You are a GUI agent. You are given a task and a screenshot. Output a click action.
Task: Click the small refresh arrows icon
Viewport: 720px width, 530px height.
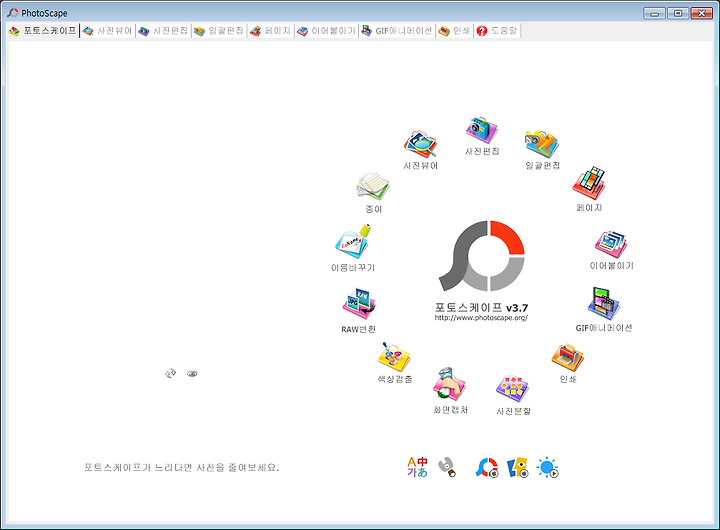[x=170, y=373]
